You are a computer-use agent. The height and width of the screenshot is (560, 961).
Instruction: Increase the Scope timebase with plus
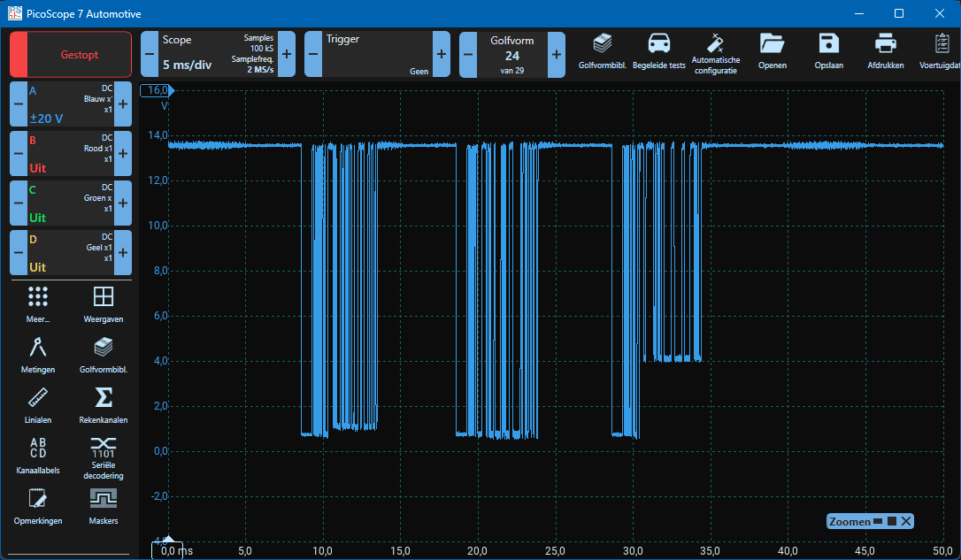[x=287, y=54]
